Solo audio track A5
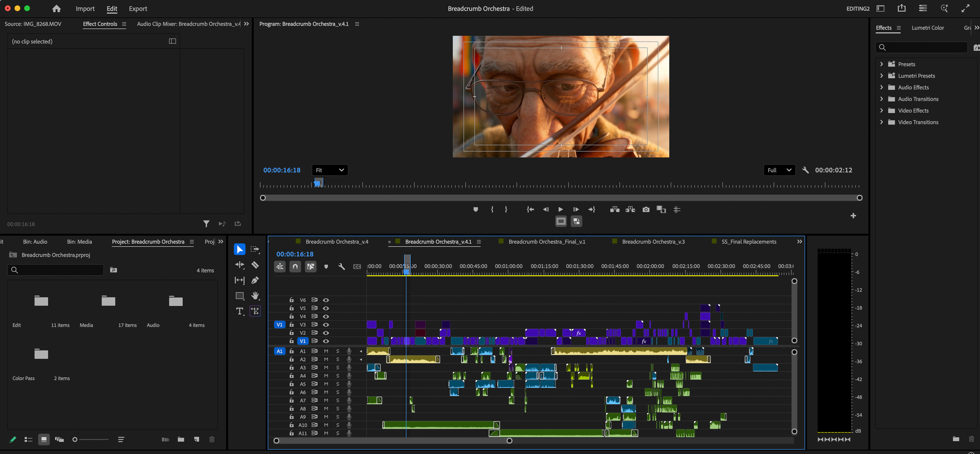This screenshot has height=454, width=980. tap(338, 384)
